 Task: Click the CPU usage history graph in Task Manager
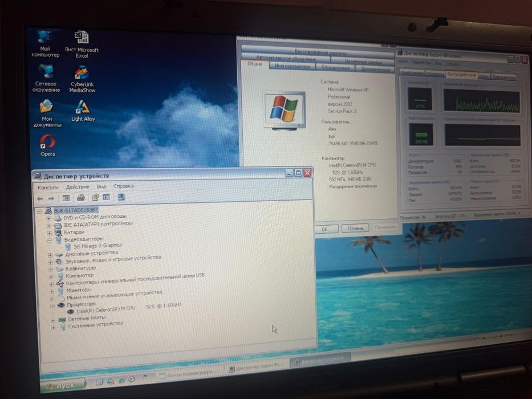point(481,101)
